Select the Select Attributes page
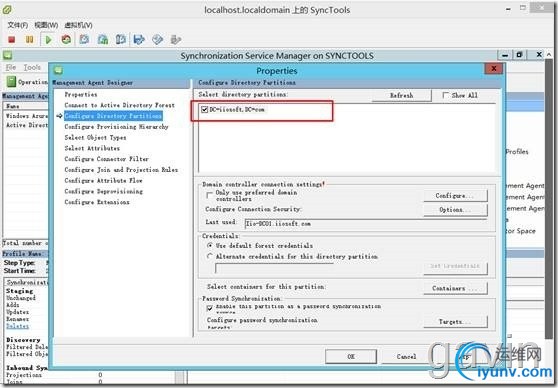This screenshot has height=388, width=558. 92,148
